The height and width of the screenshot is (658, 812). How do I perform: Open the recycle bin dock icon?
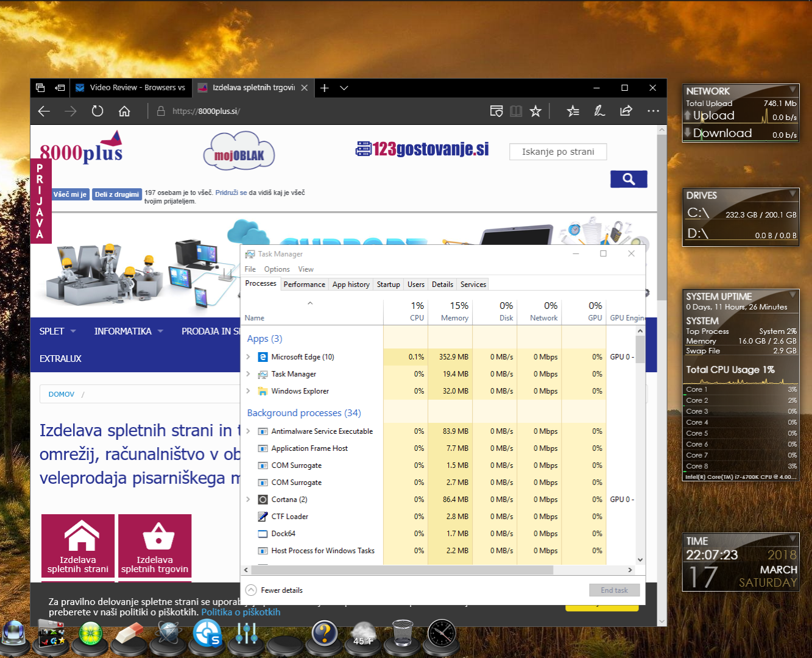point(402,634)
